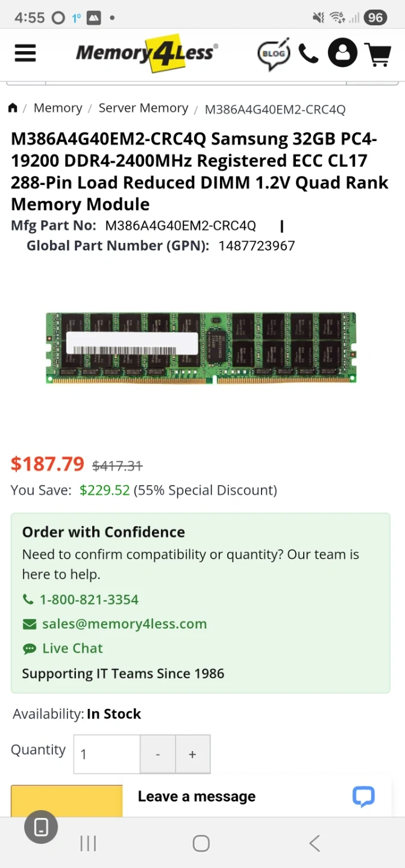Decrease quantity with minus button
The width and height of the screenshot is (405, 868).
158,754
